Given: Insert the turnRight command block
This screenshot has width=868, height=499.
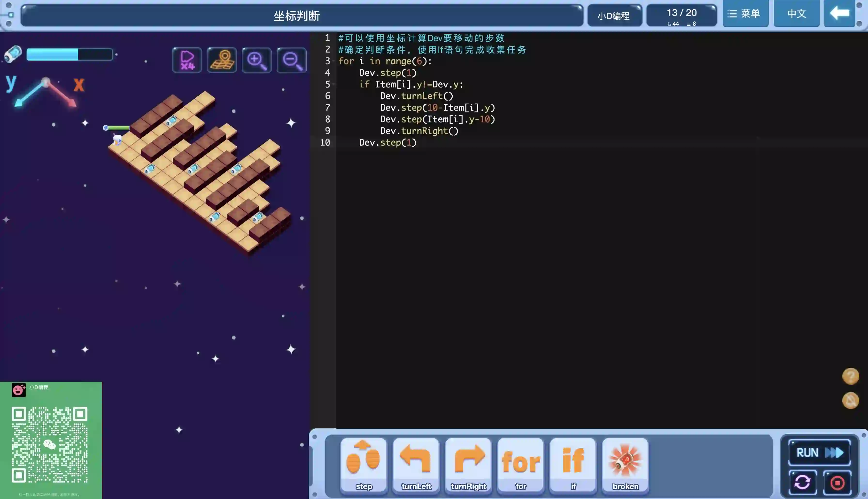Looking at the screenshot, I should (468, 464).
